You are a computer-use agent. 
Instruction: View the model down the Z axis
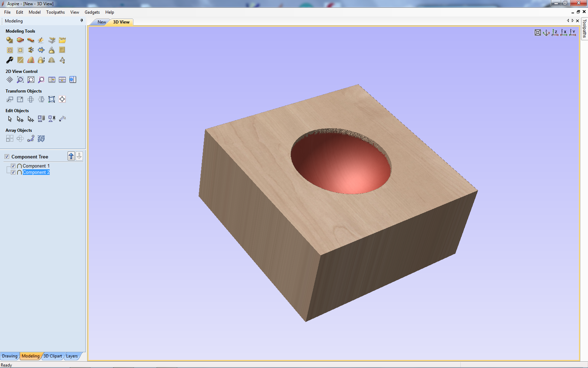point(555,33)
